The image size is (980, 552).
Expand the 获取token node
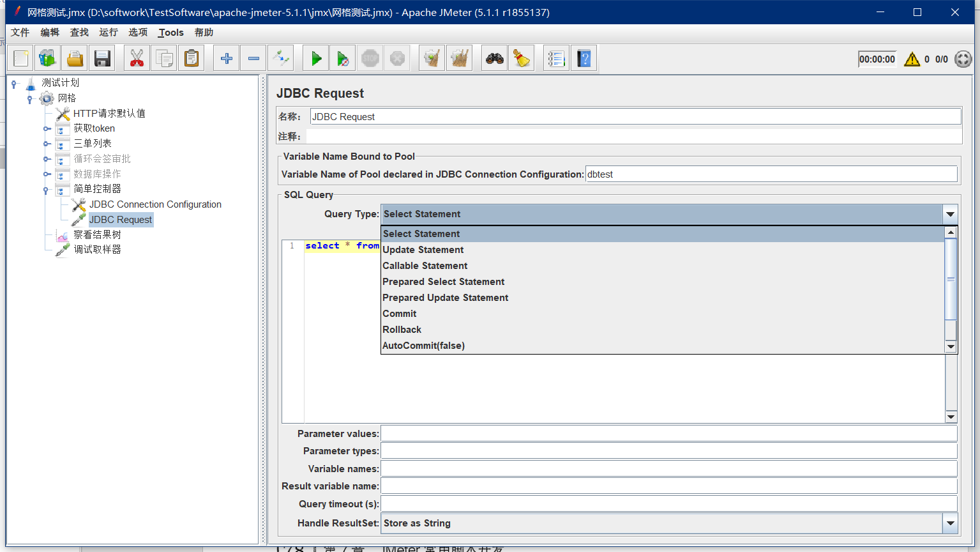coord(47,128)
